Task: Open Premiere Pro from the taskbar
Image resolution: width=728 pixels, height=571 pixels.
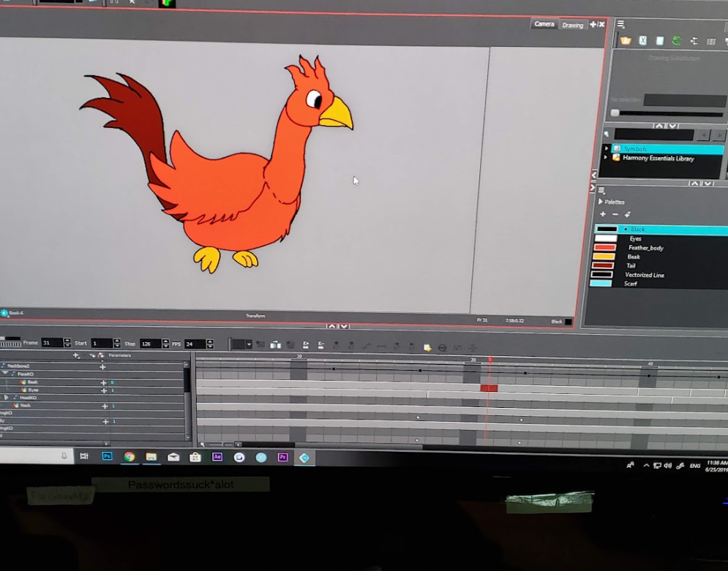Action: click(282, 458)
